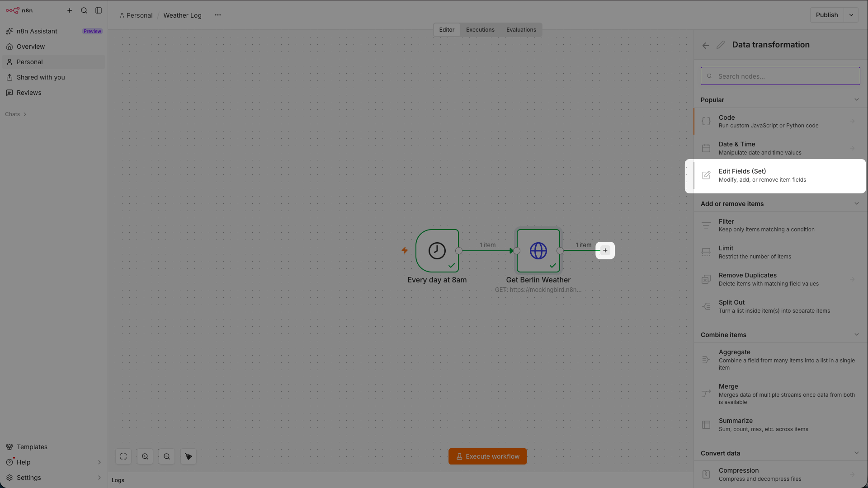Click the Get Berlin Weather HTTP node
This screenshot has height=488, width=868.
(x=538, y=251)
